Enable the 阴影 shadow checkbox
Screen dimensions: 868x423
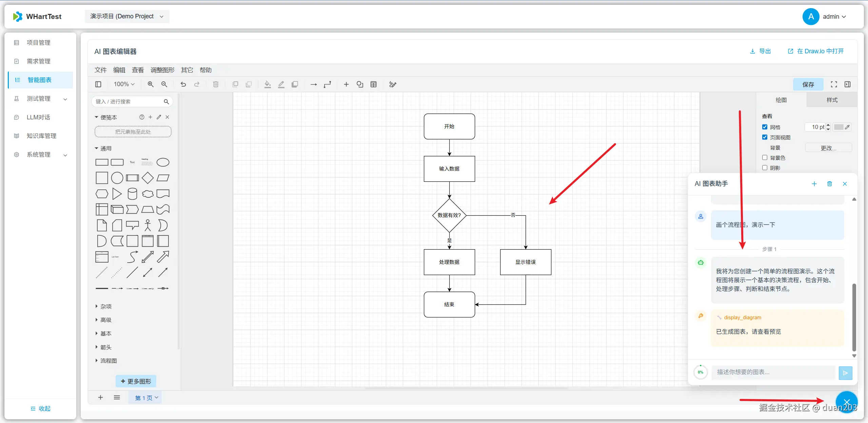[x=765, y=168]
